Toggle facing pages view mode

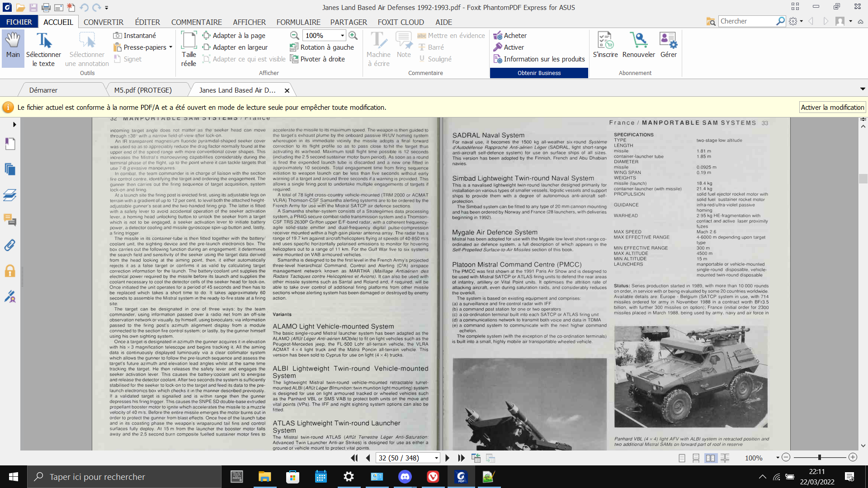point(711,458)
